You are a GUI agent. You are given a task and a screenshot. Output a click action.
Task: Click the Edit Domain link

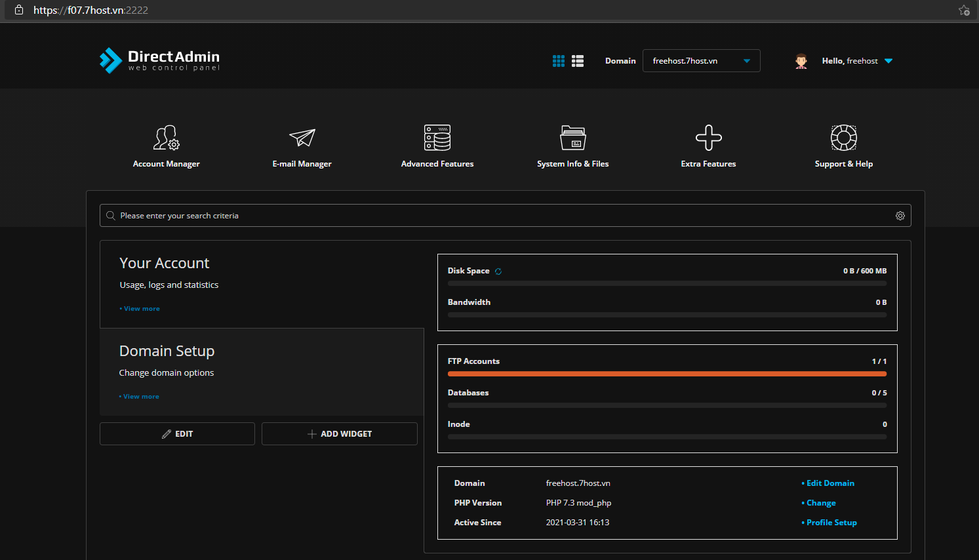click(828, 483)
